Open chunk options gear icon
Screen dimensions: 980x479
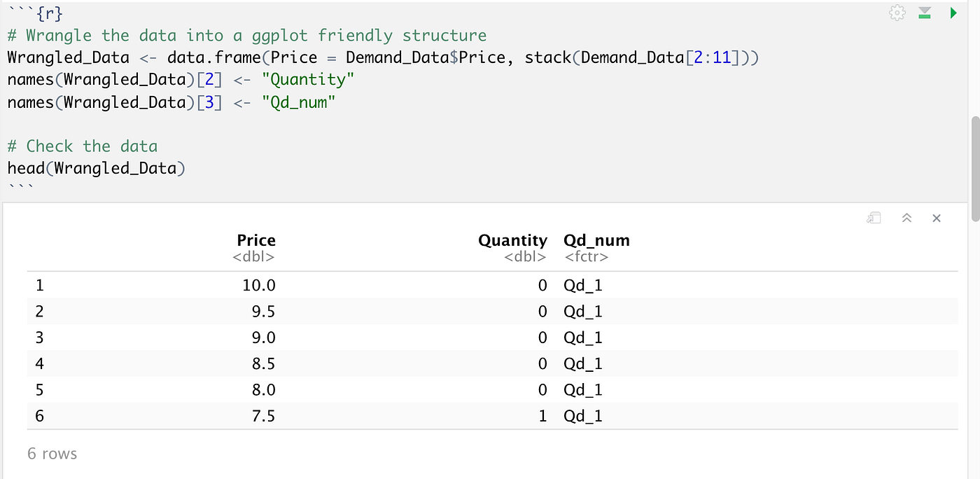click(897, 13)
